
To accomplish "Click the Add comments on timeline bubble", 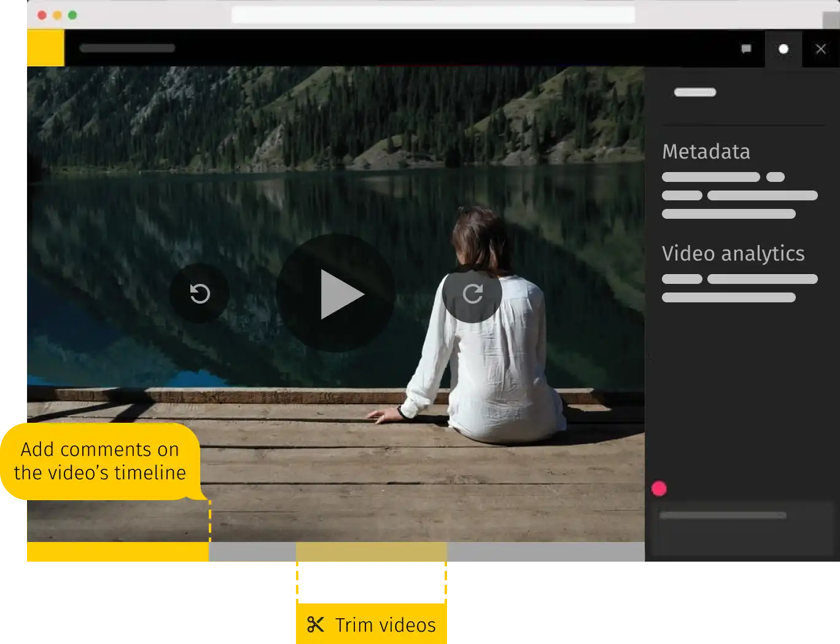I will [x=100, y=461].
